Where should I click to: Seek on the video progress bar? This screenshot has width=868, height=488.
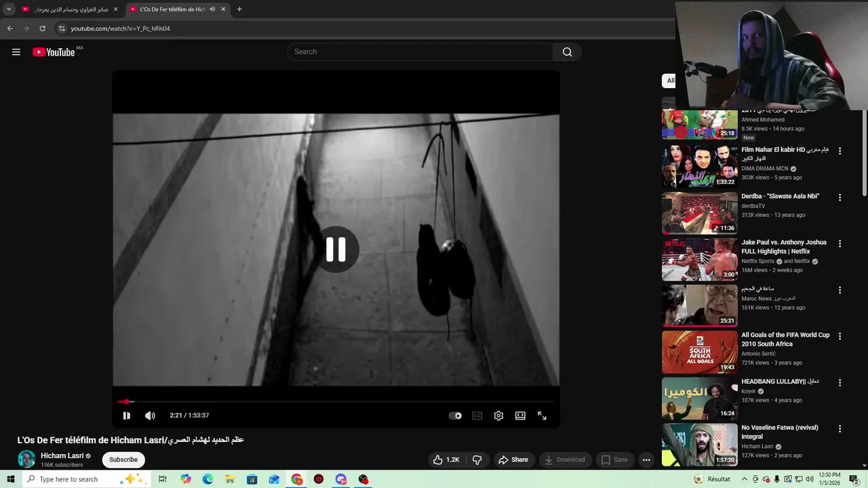[336, 402]
